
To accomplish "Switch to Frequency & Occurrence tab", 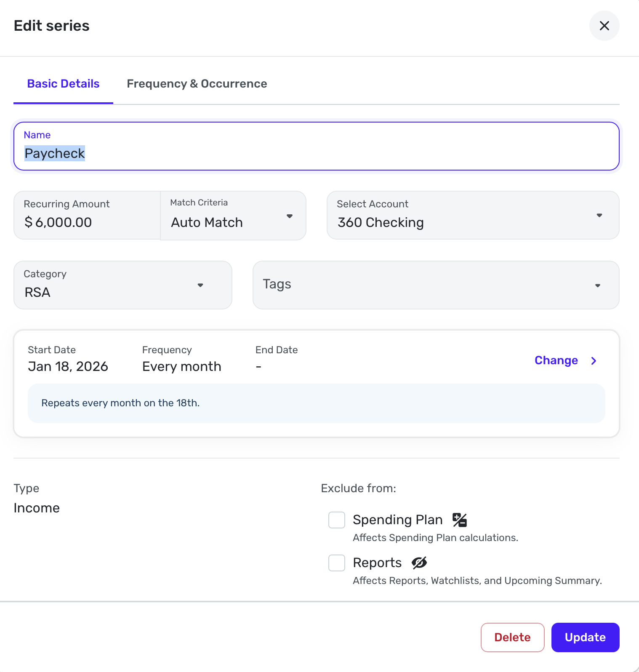I will pyautogui.click(x=197, y=84).
